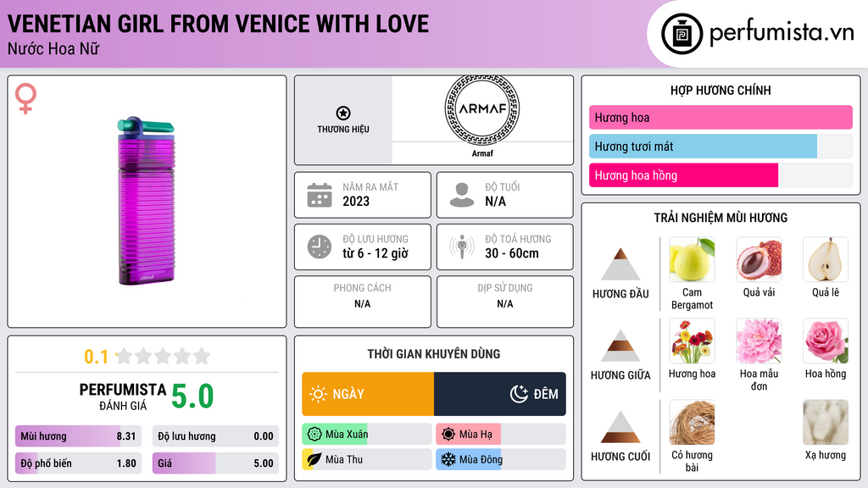
Task: Click the sillage projection icon
Action: tap(462, 247)
